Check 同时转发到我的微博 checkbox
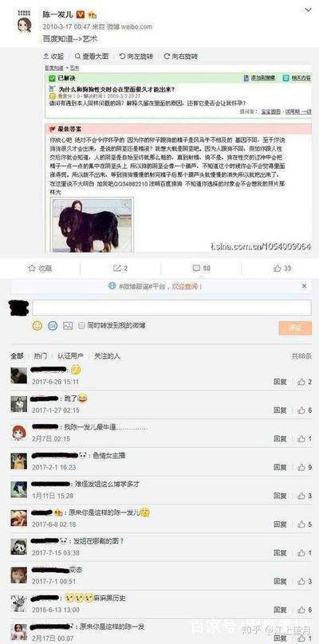 click(81, 326)
